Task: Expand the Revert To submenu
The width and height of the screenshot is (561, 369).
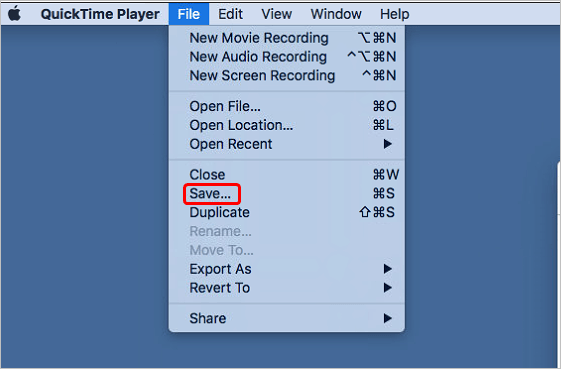Action: (287, 288)
